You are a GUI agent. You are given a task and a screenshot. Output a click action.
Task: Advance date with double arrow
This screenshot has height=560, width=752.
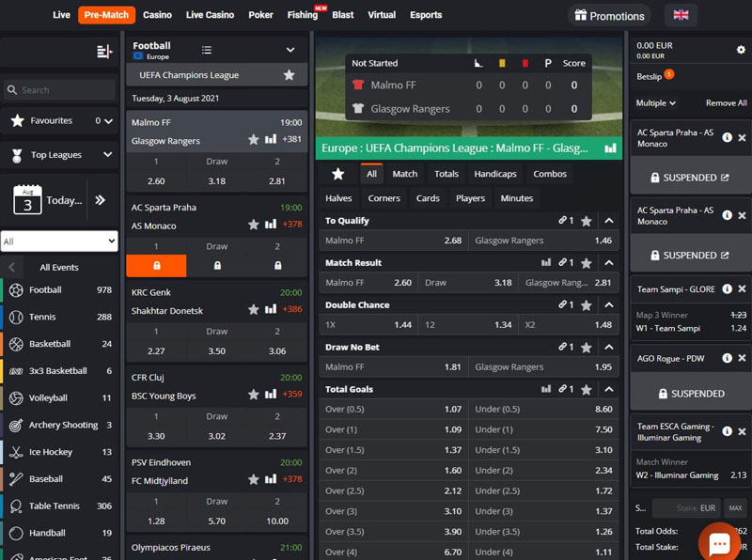[100, 200]
